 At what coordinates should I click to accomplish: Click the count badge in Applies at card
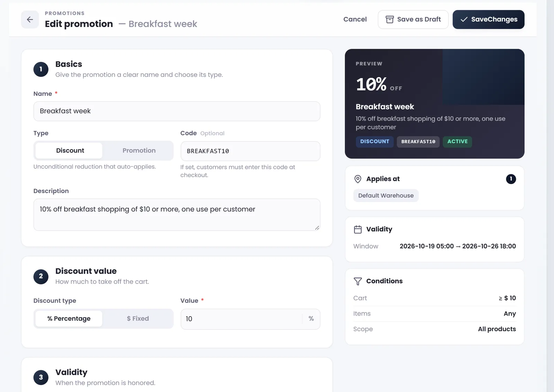[x=511, y=179]
